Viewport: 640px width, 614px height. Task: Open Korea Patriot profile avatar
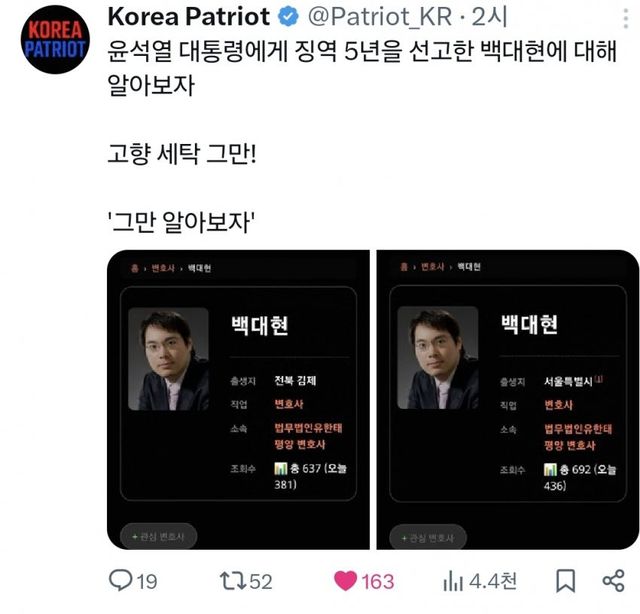click(x=55, y=40)
